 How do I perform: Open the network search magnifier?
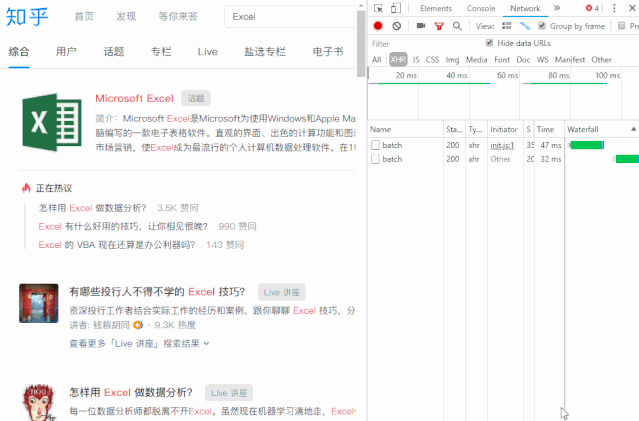point(457,26)
